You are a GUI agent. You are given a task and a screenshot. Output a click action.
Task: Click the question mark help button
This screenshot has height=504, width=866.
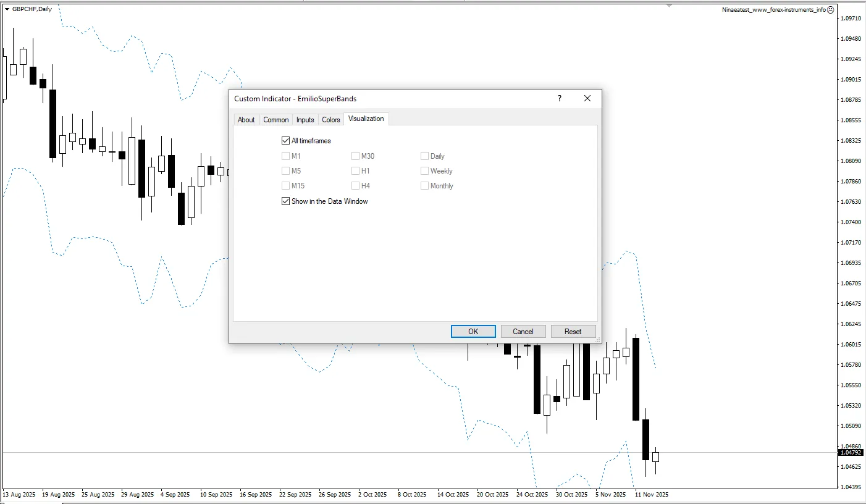coord(560,98)
